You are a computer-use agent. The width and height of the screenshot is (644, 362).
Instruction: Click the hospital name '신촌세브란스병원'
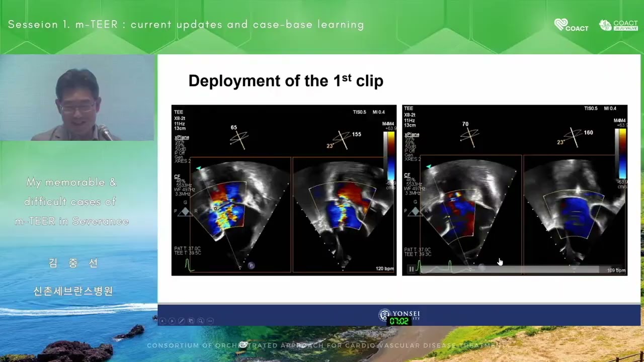point(73,291)
